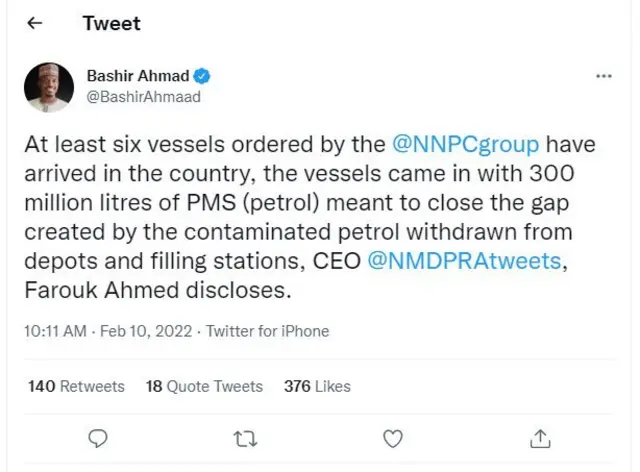Open the three-dot more options menu
640x472 pixels.
coord(603,77)
